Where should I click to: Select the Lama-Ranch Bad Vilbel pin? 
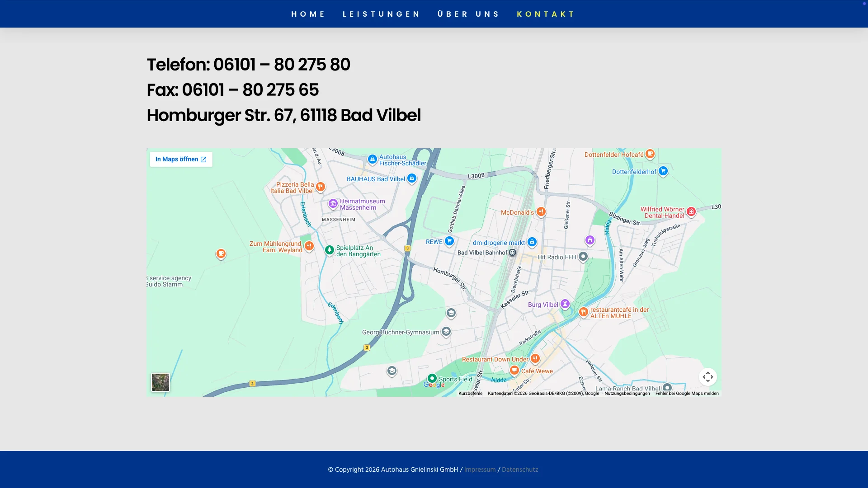[x=667, y=388]
